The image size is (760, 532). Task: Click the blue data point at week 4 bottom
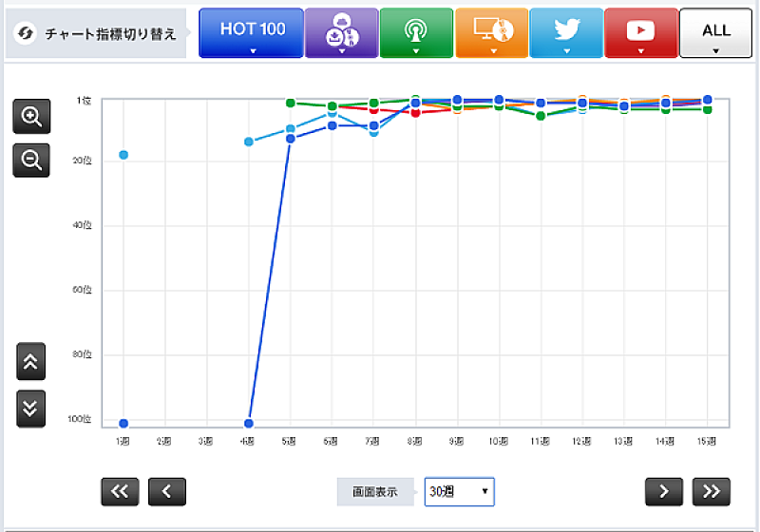tap(249, 424)
